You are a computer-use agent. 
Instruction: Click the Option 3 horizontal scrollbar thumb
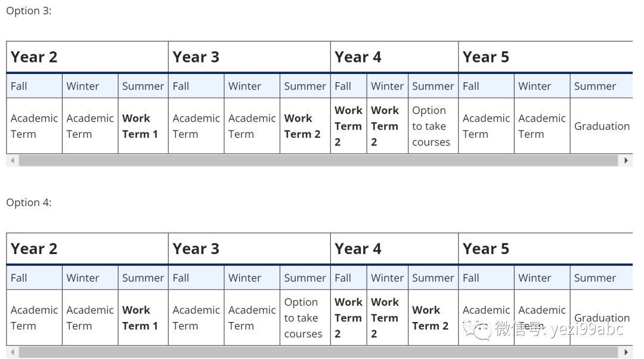[x=318, y=160]
